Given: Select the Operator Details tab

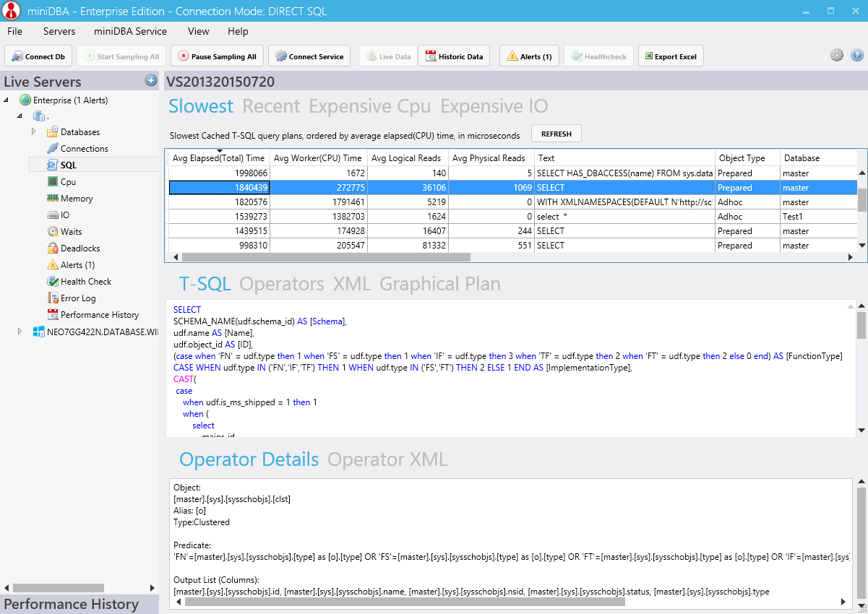Looking at the screenshot, I should pyautogui.click(x=249, y=459).
